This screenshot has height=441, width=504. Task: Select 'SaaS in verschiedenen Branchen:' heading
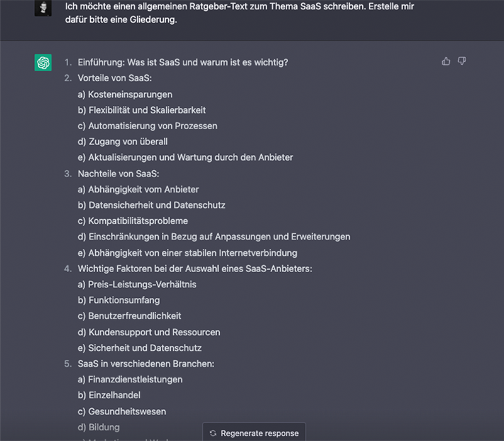pos(146,364)
